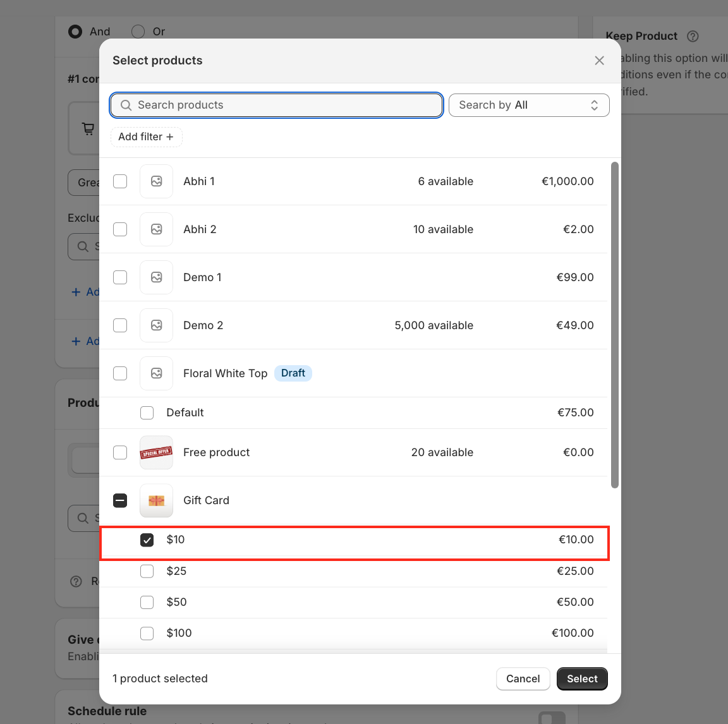
Task: Click the Free product special offer thumbnail
Action: coord(156,452)
